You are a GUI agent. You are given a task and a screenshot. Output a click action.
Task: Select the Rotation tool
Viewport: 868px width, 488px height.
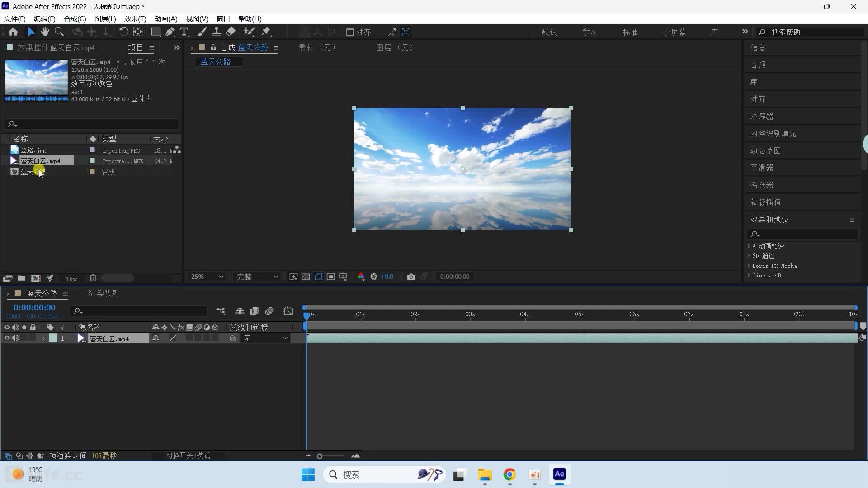[123, 32]
